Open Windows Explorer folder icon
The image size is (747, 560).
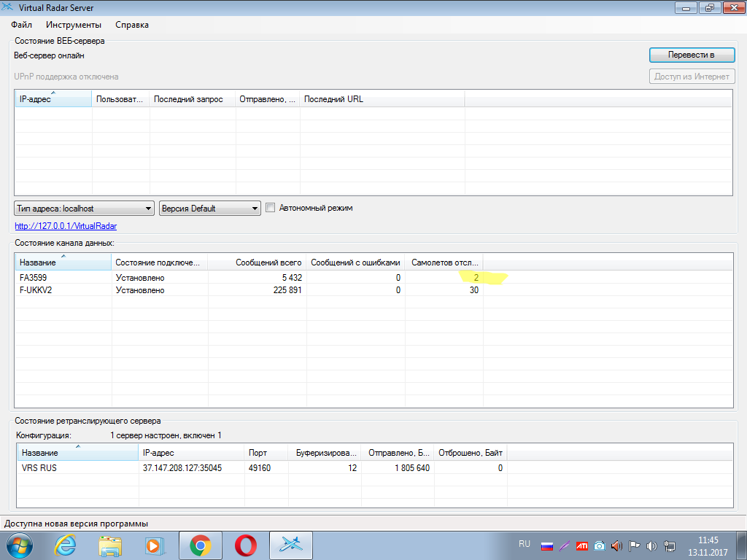click(x=110, y=545)
